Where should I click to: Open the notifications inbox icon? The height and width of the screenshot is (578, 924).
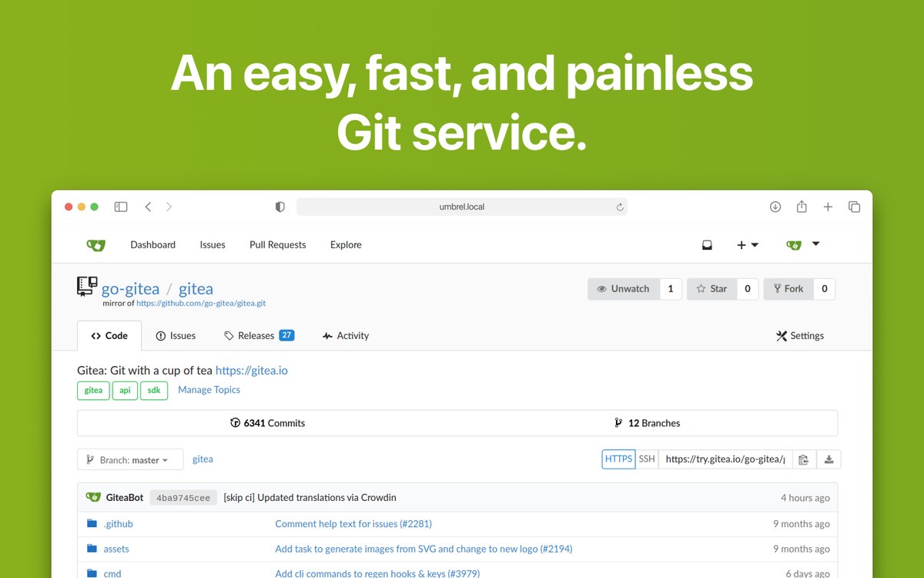click(x=707, y=245)
